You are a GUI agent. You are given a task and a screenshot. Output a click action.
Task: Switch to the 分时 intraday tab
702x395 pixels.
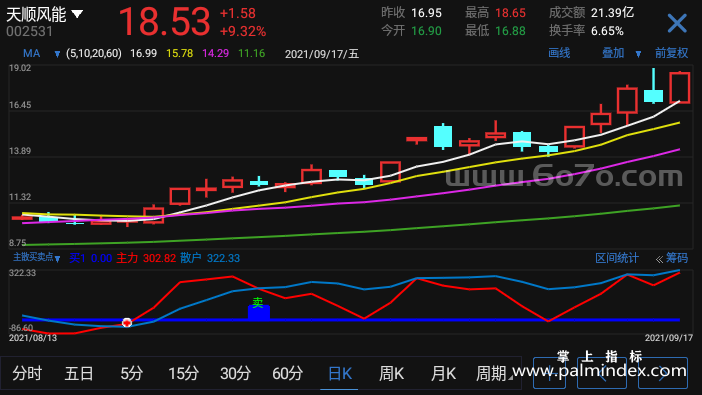[27, 373]
